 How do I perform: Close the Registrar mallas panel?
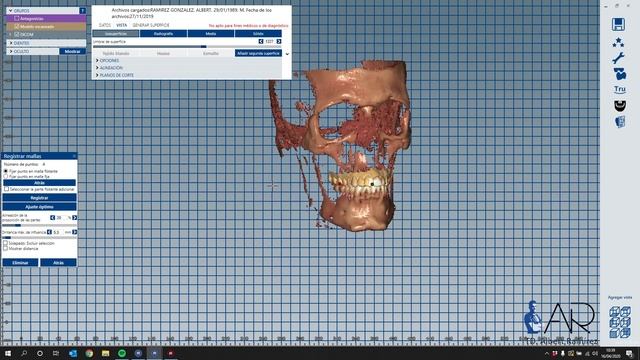point(74,156)
